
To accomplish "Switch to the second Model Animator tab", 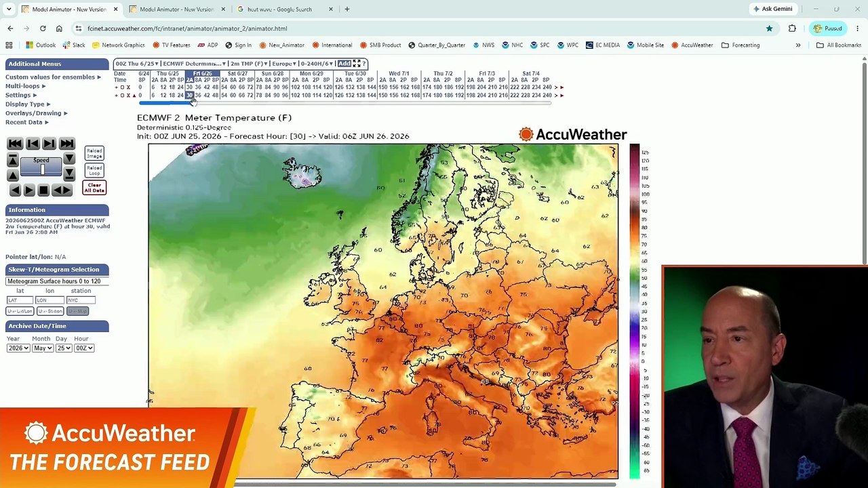I will coord(176,9).
